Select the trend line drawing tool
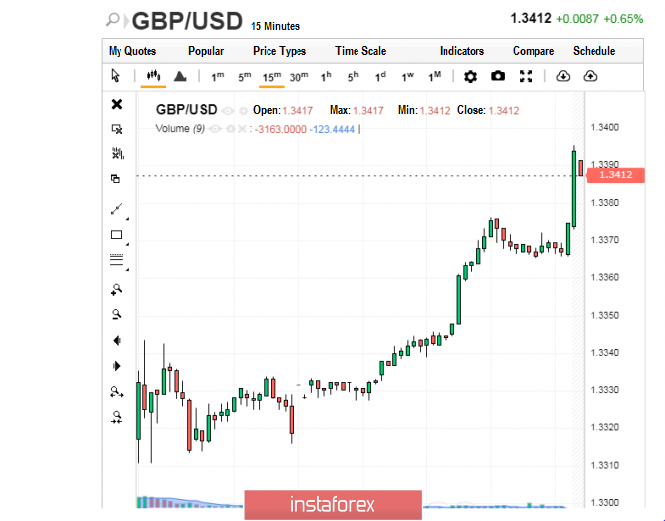 [x=116, y=209]
